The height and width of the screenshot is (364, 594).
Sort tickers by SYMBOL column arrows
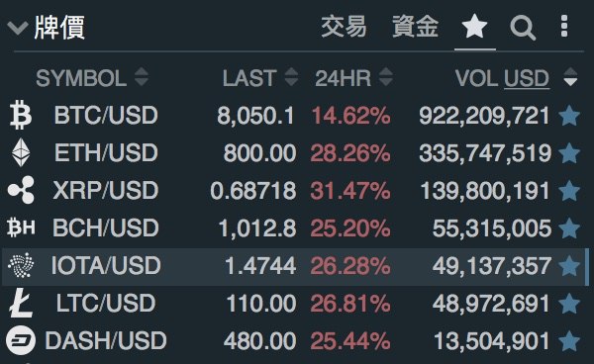(142, 77)
